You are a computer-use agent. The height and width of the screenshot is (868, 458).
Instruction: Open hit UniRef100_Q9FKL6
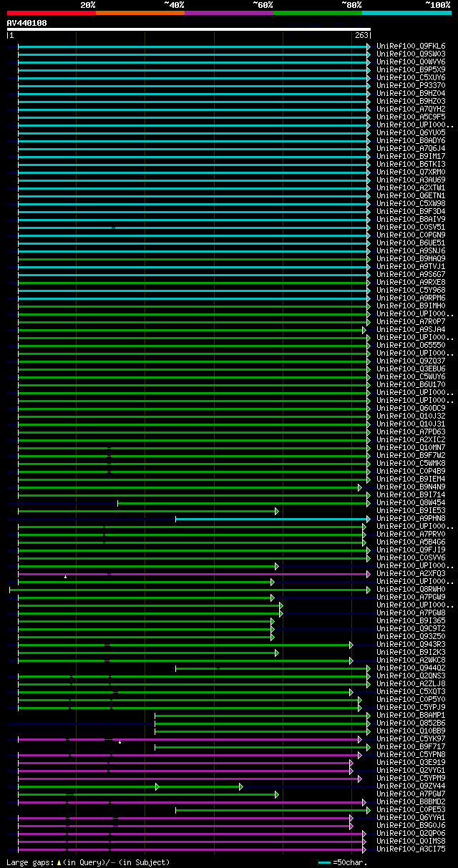(411, 46)
